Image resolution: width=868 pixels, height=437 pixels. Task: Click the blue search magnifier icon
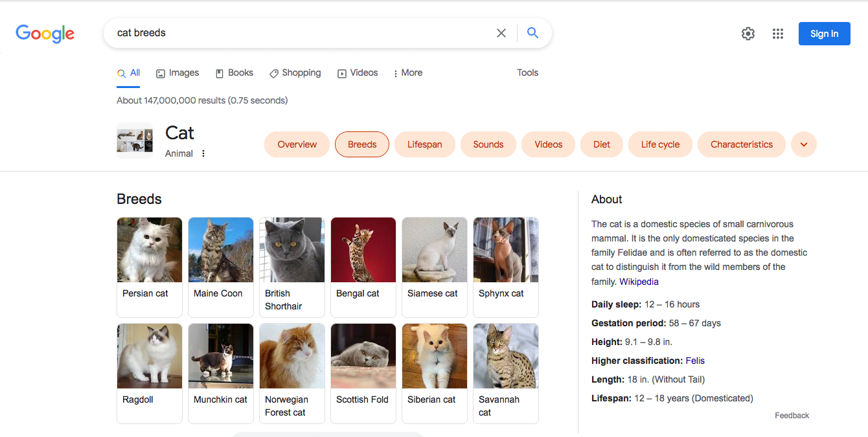coord(532,32)
